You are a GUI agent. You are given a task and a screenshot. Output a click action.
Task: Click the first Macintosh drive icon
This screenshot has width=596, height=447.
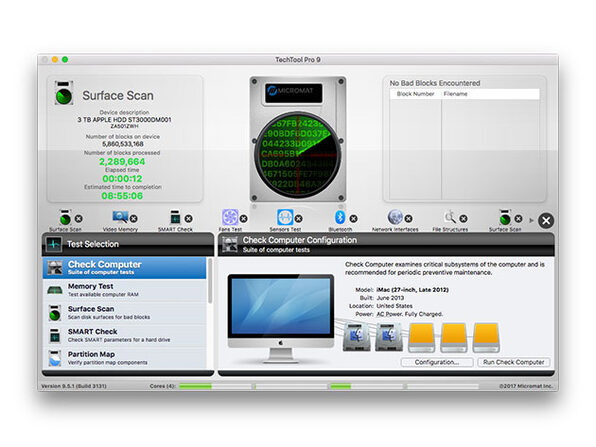[356, 337]
